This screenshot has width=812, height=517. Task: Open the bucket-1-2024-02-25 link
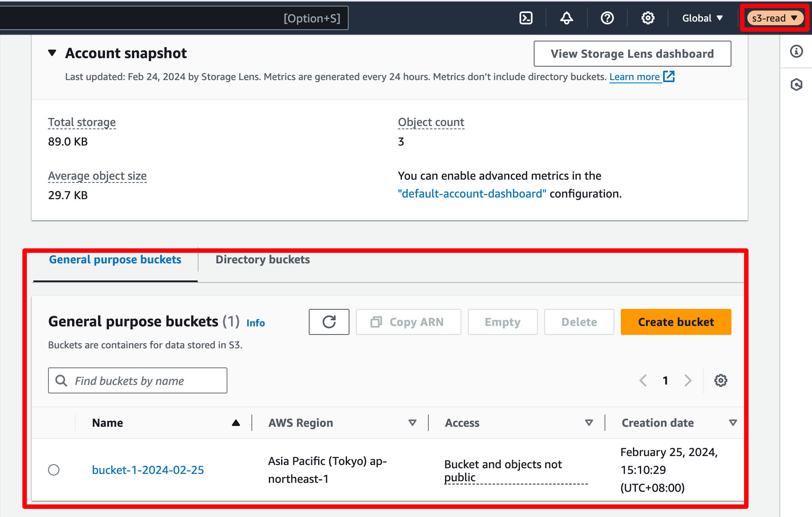point(148,470)
